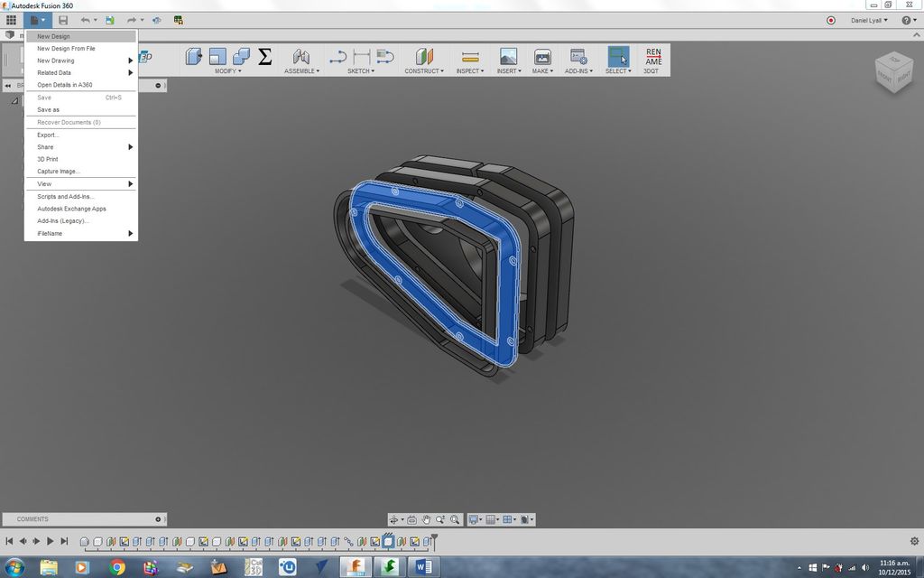The width and height of the screenshot is (924, 578).
Task: Toggle the grid display settings control
Action: coord(492,519)
